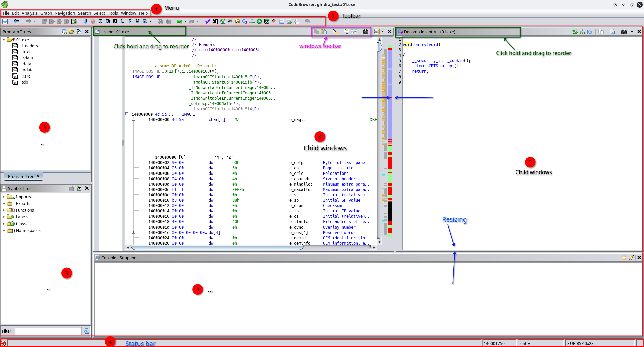
Task: Open the Navigation menu
Action: (65, 13)
